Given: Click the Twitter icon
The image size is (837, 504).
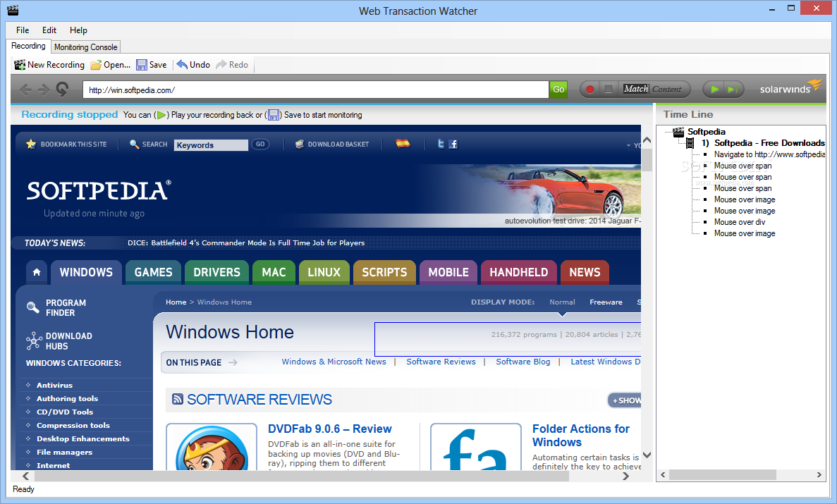Looking at the screenshot, I should pyautogui.click(x=441, y=144).
